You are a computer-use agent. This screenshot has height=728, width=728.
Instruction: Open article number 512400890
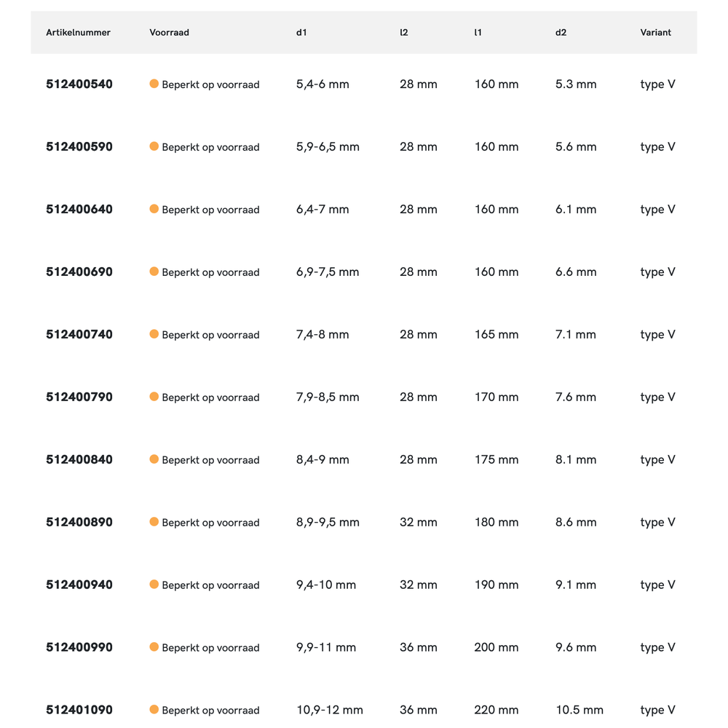(79, 523)
